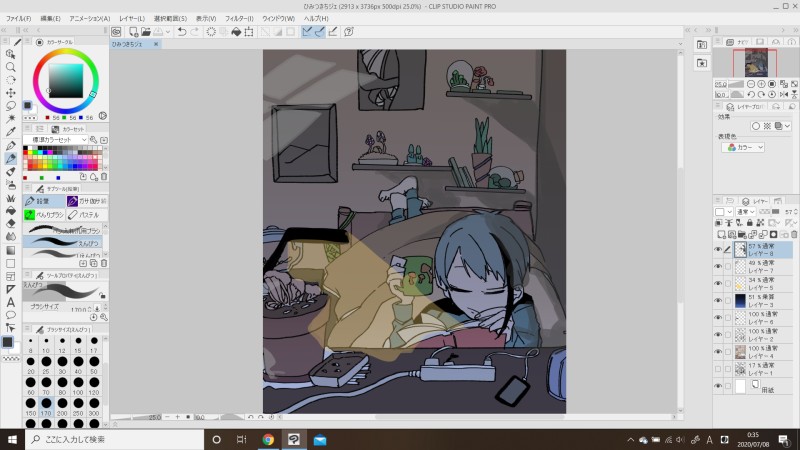800x450 pixels.
Task: Click the Fill icon in the command bar
Action: 236,32
